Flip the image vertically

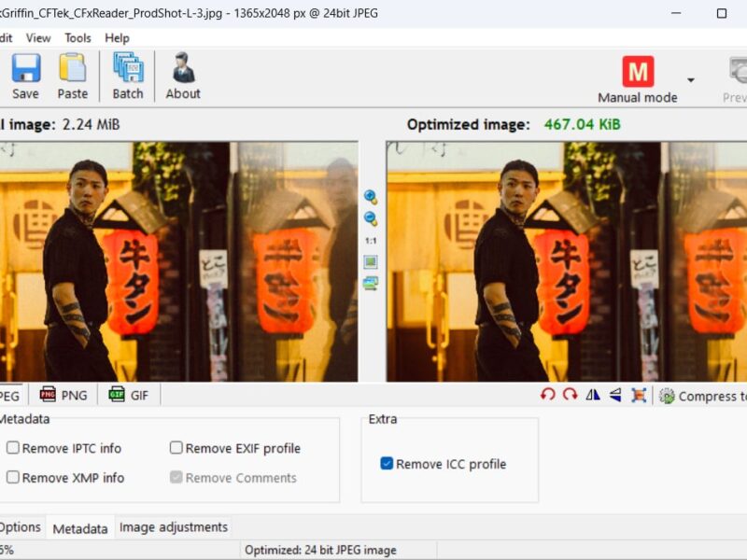[613, 396]
